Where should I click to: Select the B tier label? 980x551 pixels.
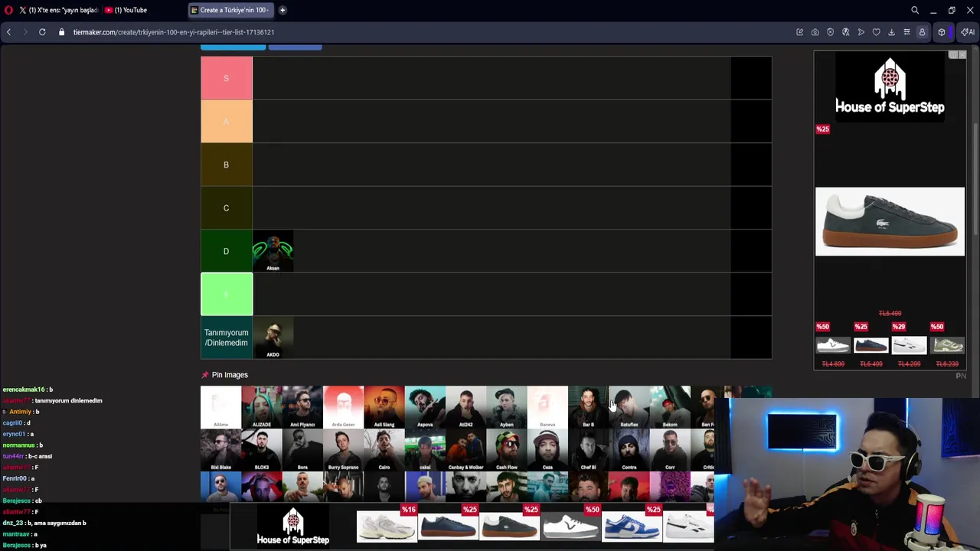[x=226, y=165]
